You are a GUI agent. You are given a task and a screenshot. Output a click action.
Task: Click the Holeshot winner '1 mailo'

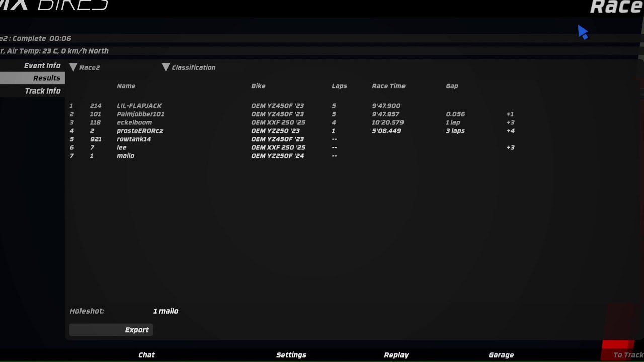point(166,311)
